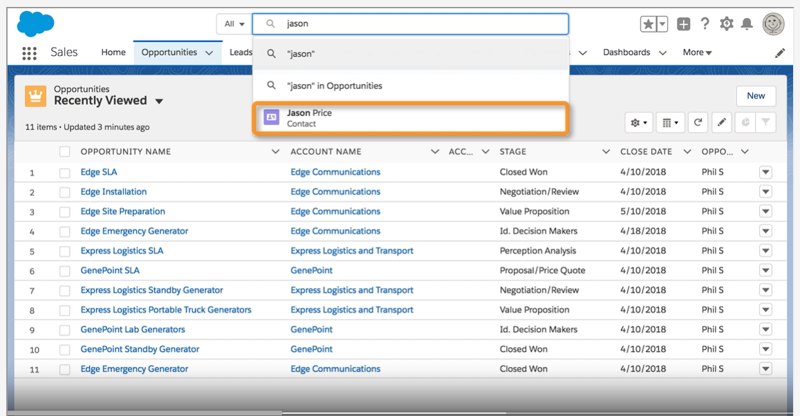Open the Help question mark icon
Image resolution: width=800 pixels, height=416 pixels.
[705, 23]
